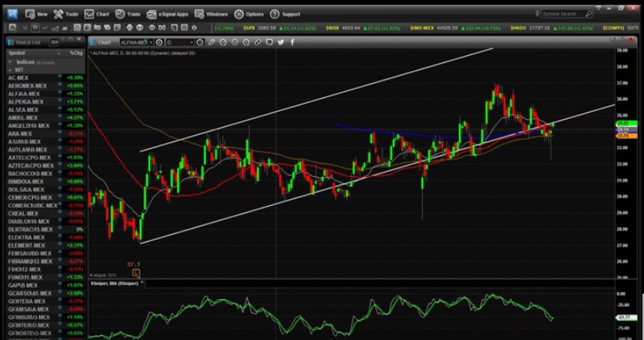Select GAPB-MEX in the watch list
644x340 pixels.
tap(46, 285)
